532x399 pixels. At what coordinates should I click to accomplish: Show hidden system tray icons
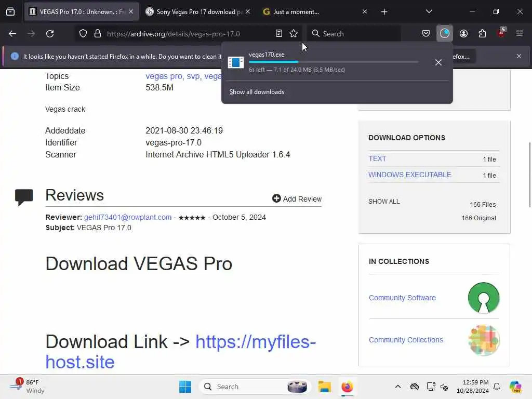point(398,387)
